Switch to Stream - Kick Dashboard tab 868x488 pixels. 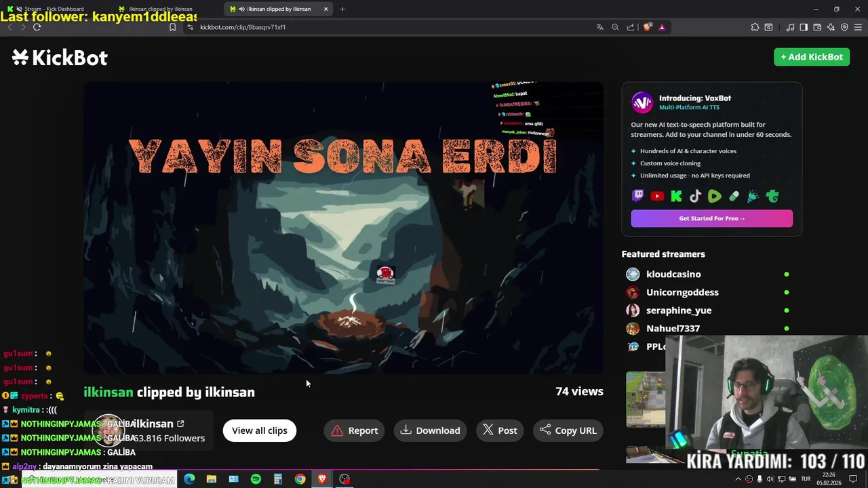click(x=54, y=9)
